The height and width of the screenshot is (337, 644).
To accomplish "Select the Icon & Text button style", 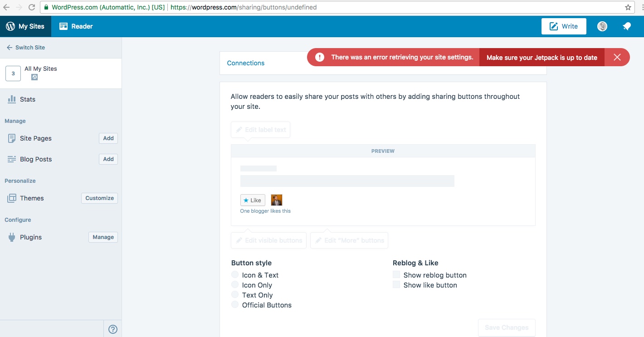I will point(235,275).
